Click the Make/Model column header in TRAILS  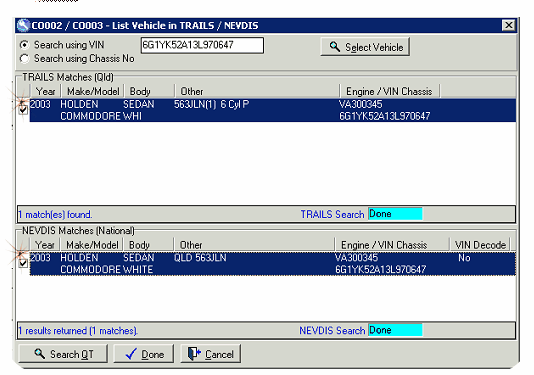coord(93,91)
